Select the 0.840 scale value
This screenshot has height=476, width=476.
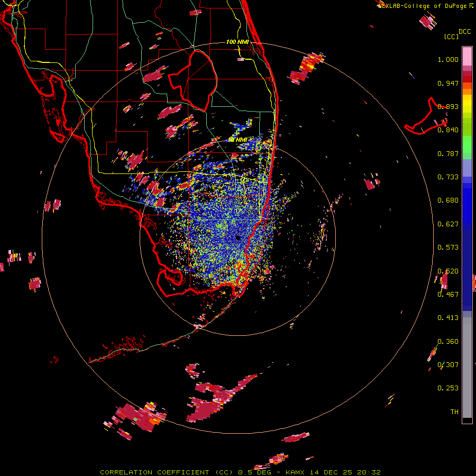(x=448, y=130)
